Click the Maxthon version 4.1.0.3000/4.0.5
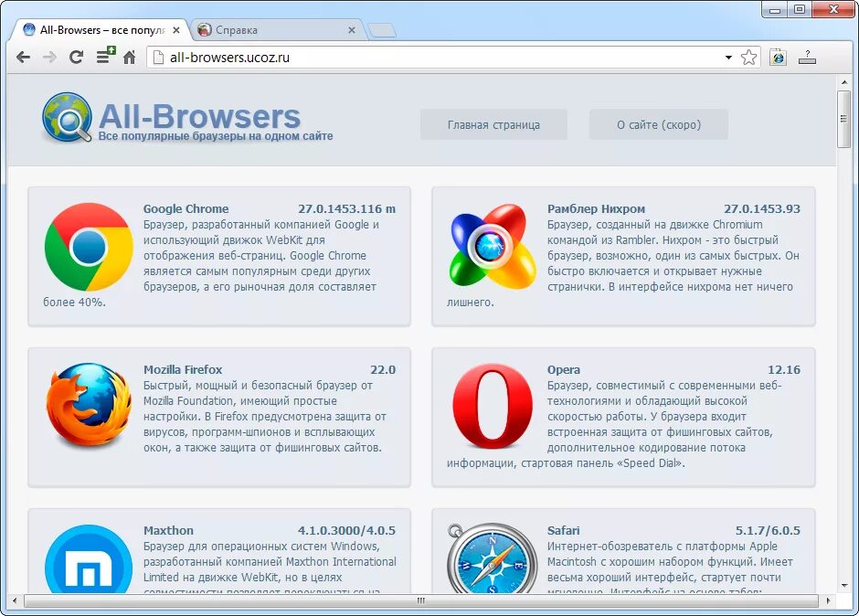This screenshot has height=616, width=859. pyautogui.click(x=346, y=530)
